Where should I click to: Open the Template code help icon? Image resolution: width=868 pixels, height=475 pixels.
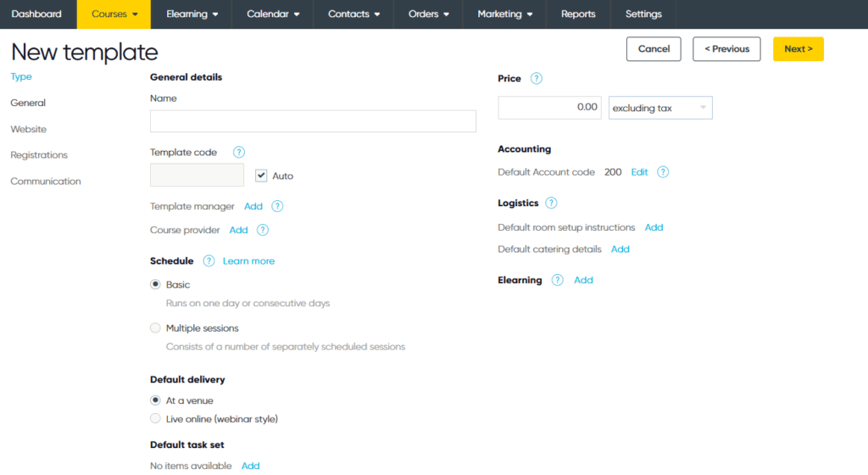pos(238,152)
